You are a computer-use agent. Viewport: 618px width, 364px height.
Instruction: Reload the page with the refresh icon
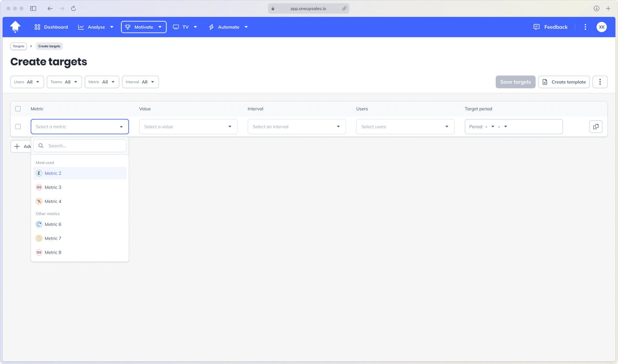[x=74, y=8]
